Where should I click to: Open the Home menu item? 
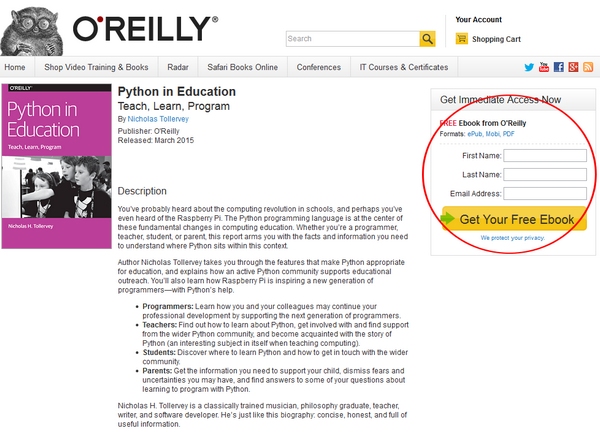15,67
